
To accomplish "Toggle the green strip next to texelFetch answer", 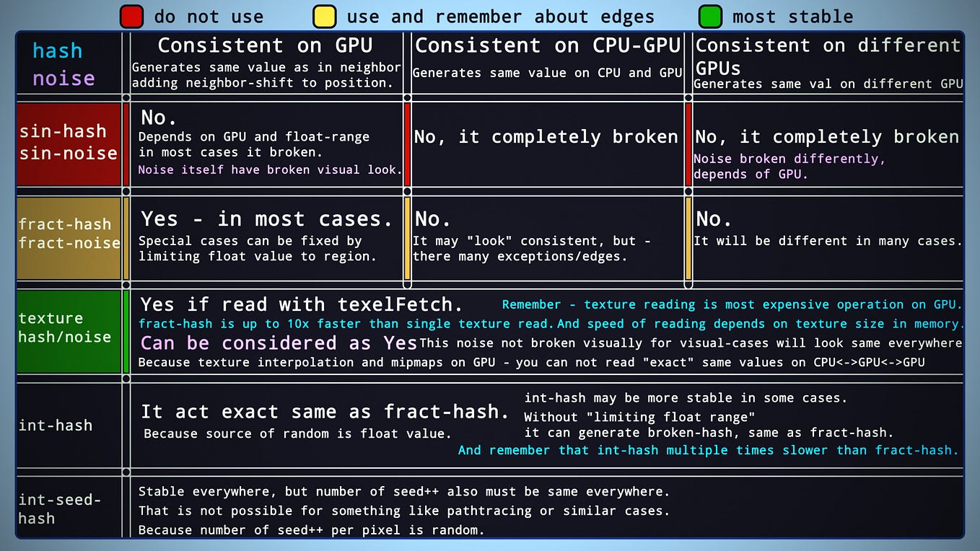I will click(126, 328).
